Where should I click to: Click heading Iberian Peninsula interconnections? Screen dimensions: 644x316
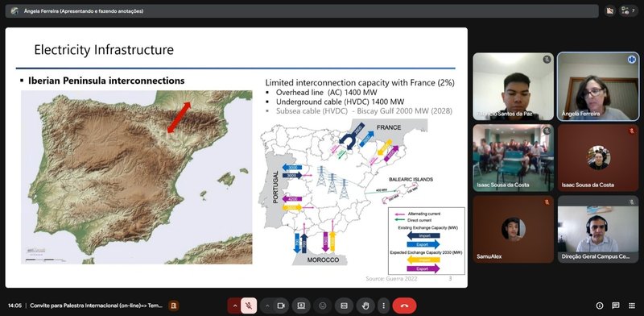tap(106, 81)
